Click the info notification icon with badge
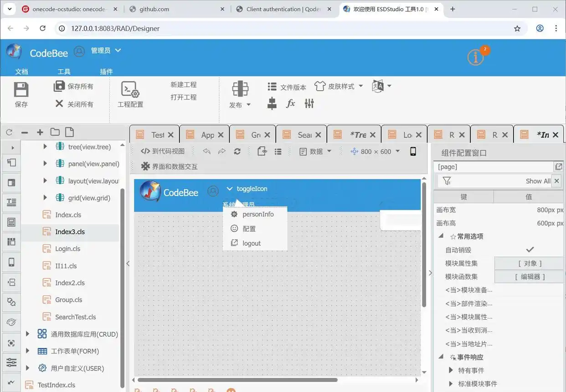This screenshot has width=566, height=392. pyautogui.click(x=476, y=57)
